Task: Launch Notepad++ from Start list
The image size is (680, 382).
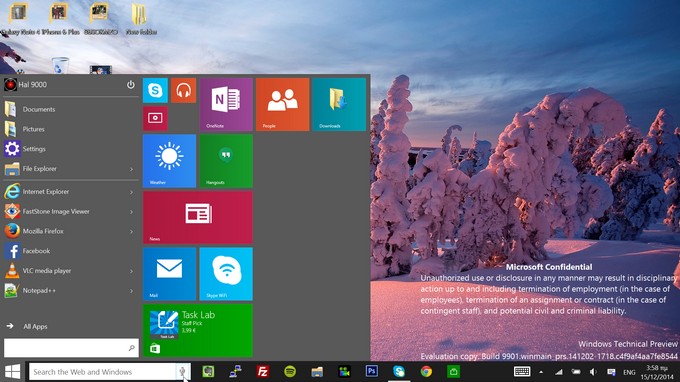Action: click(71, 291)
